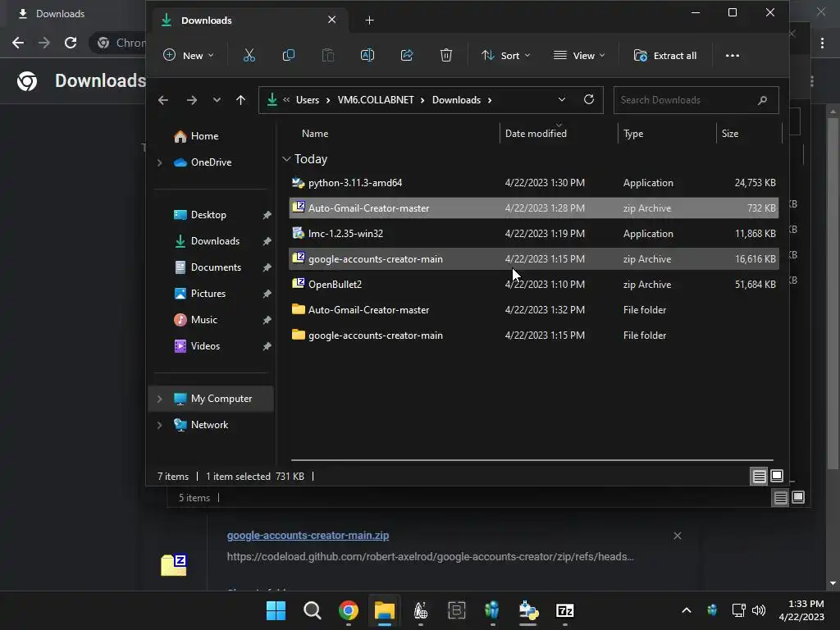This screenshot has height=630, width=840.
Task: Open address bar history dropdown
Action: (561, 99)
